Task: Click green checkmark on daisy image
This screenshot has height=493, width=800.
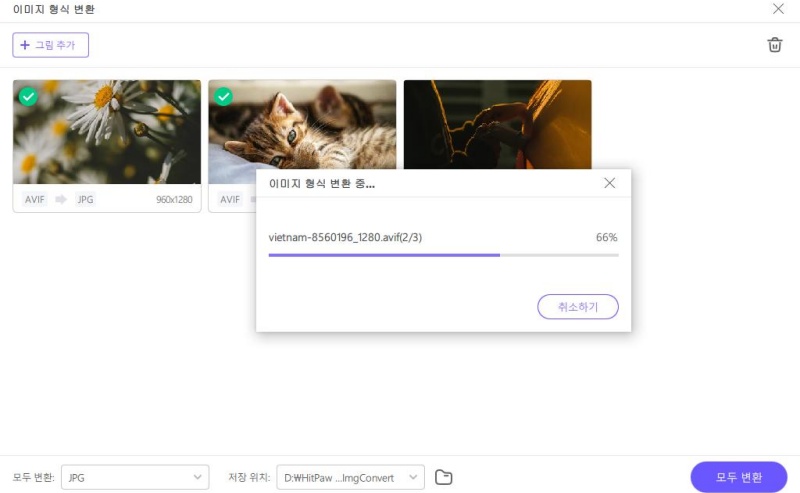Action: point(28,96)
